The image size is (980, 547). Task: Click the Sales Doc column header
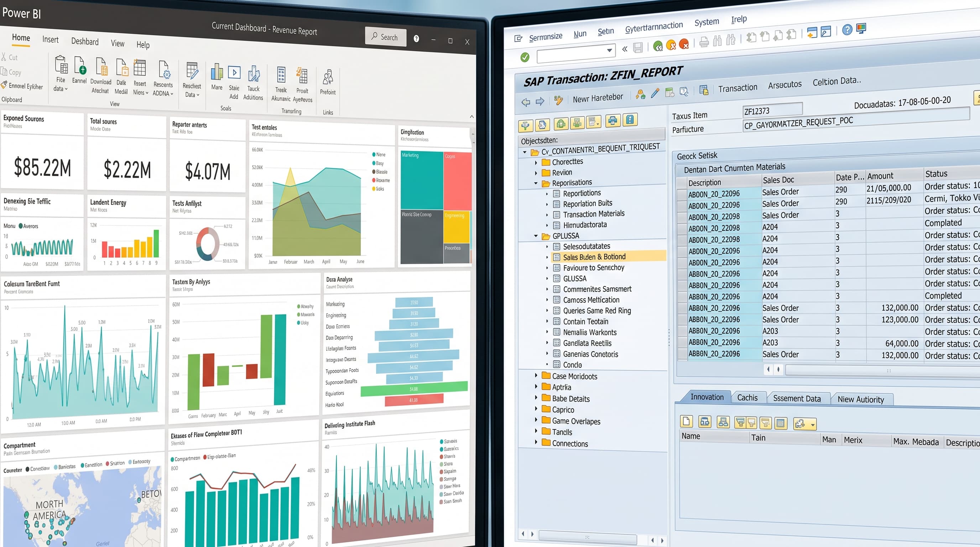[x=797, y=179]
